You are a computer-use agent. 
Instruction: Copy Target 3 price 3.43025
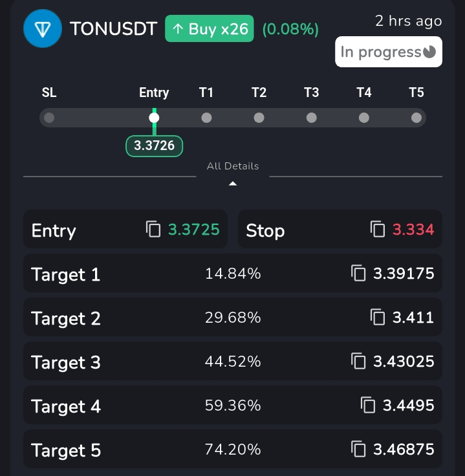pos(358,361)
